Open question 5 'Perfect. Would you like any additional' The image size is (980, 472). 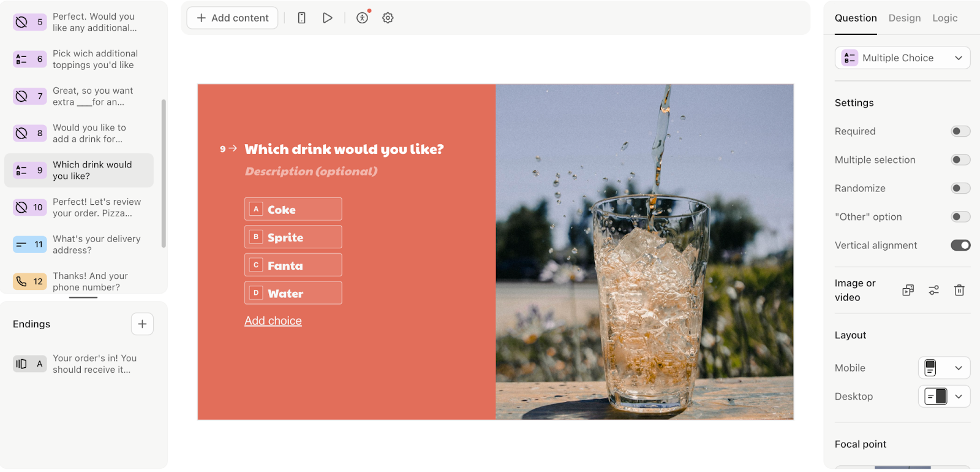79,22
